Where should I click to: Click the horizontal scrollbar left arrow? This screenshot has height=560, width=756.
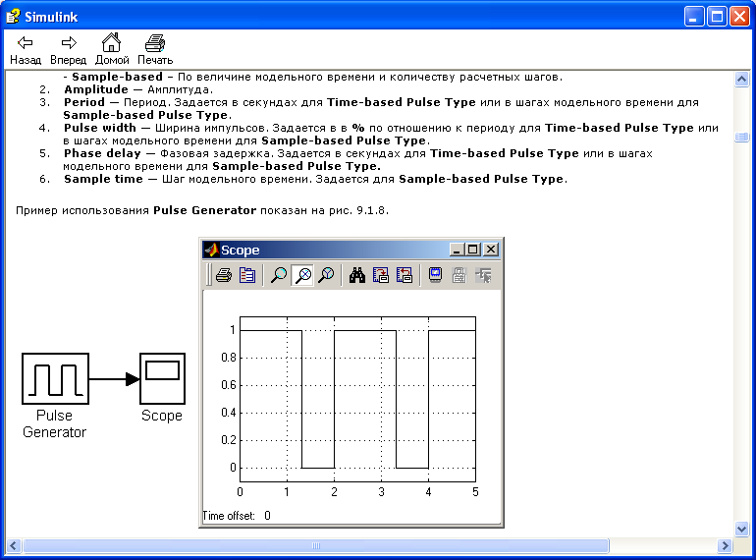tap(13, 545)
